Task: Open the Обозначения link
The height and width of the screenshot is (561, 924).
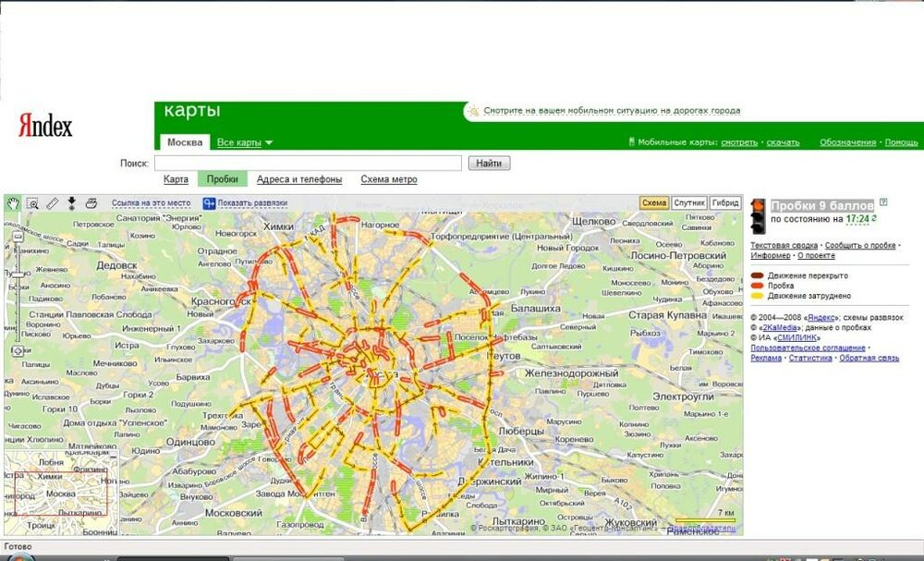Action: 847,142
